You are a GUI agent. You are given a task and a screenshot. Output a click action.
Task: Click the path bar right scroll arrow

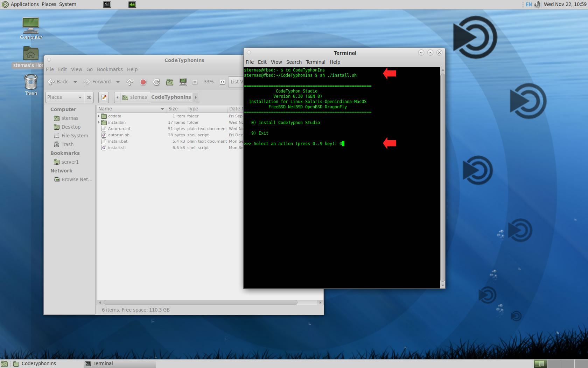coord(196,97)
